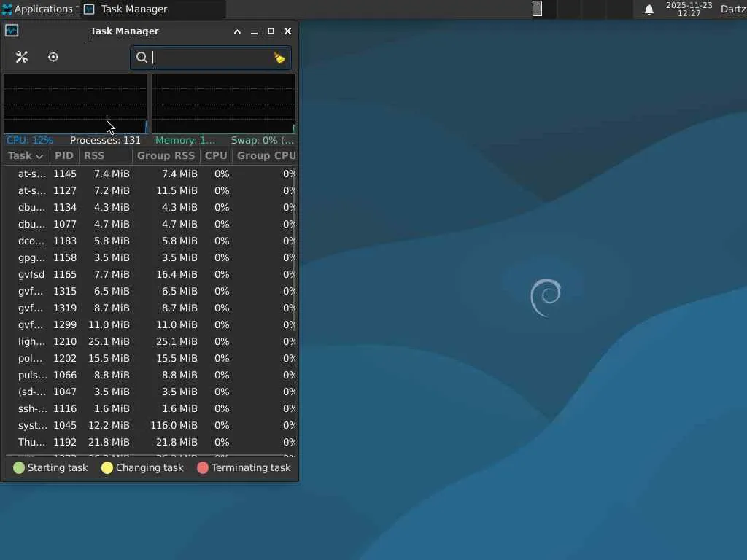The height and width of the screenshot is (560, 747).
Task: Click the panel clock showing 12:27
Action: point(689,9)
